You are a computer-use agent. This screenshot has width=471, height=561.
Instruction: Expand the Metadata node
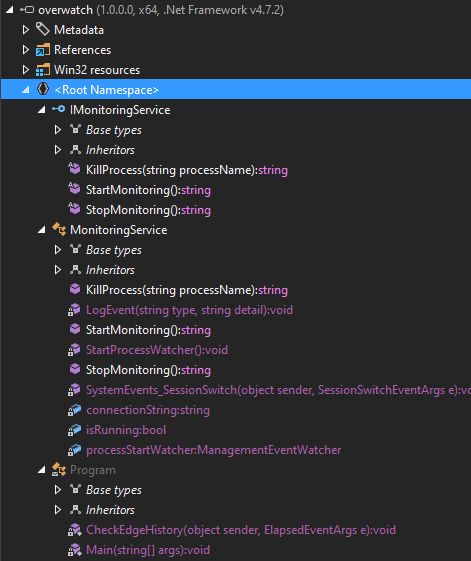[x=25, y=30]
